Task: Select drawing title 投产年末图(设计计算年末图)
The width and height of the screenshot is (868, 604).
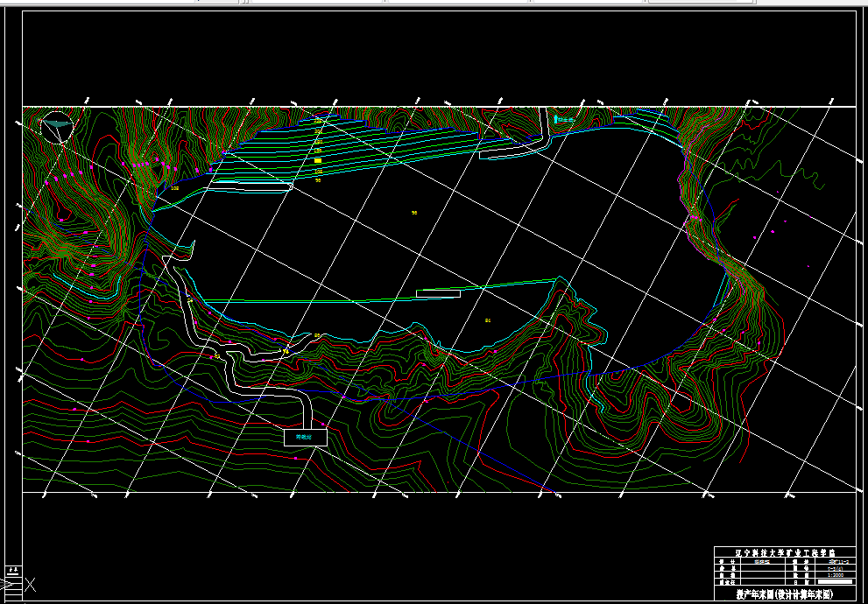Action: click(785, 595)
